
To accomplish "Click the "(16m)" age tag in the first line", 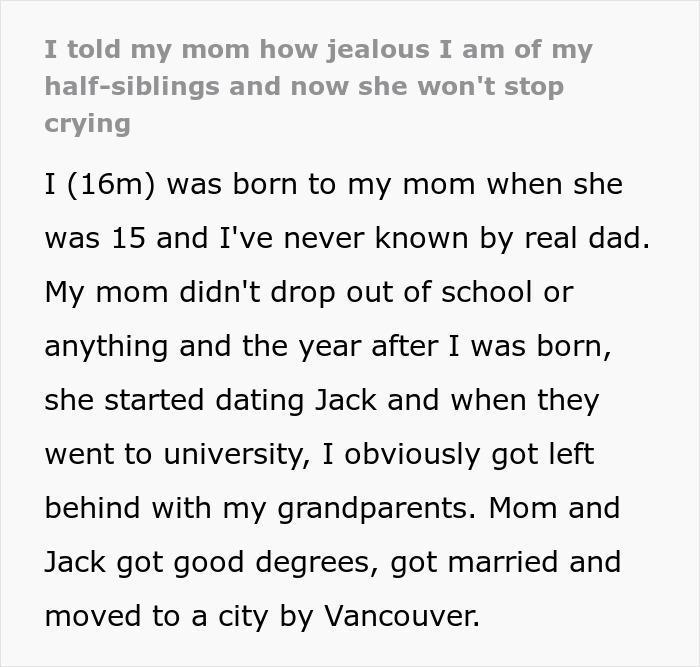I will click(111, 185).
